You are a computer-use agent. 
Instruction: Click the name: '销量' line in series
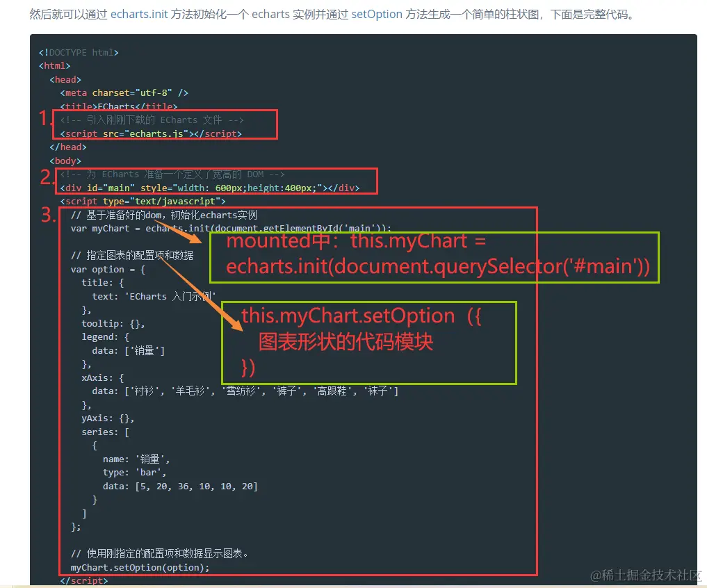(x=136, y=459)
